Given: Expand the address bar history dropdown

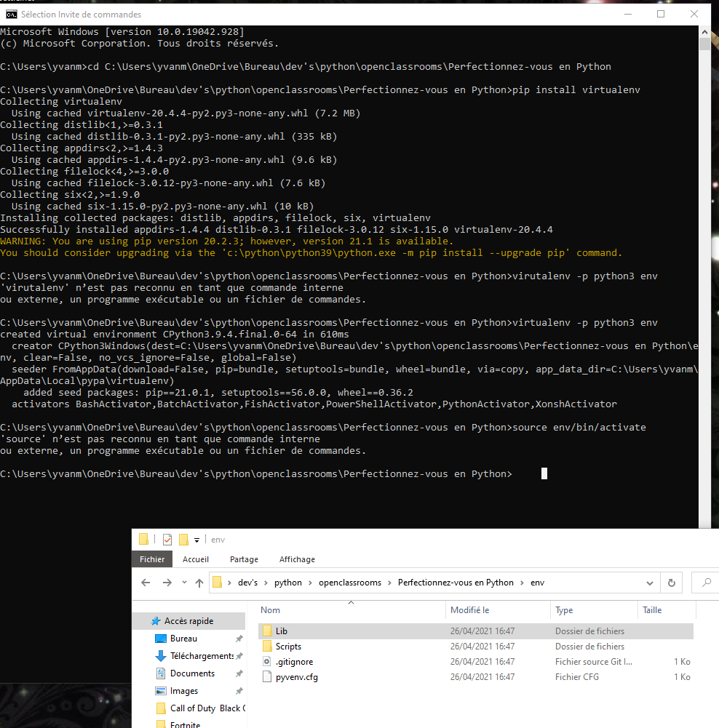Looking at the screenshot, I should point(650,583).
